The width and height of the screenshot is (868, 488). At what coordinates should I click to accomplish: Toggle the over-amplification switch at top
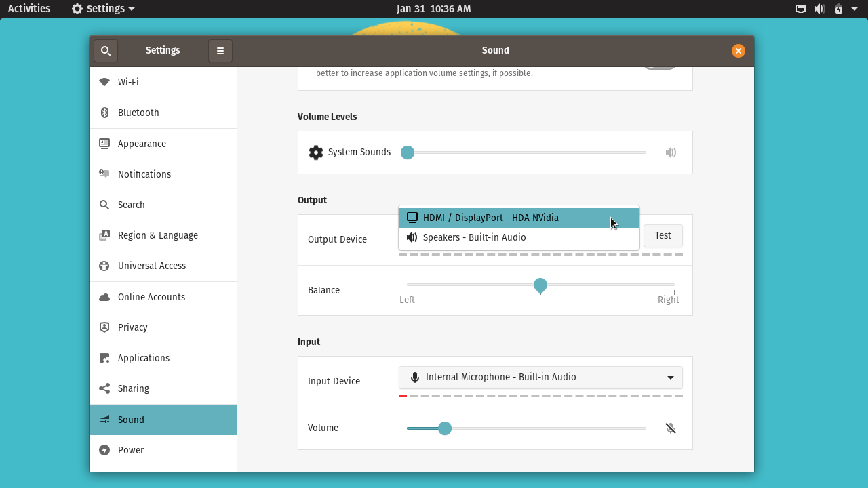[660, 66]
